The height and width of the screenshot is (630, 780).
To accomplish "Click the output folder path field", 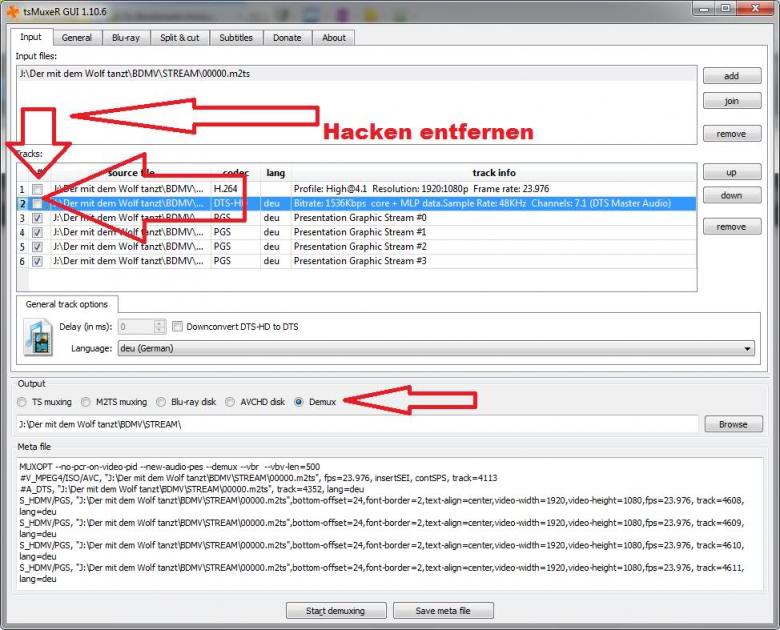I will tap(357, 424).
